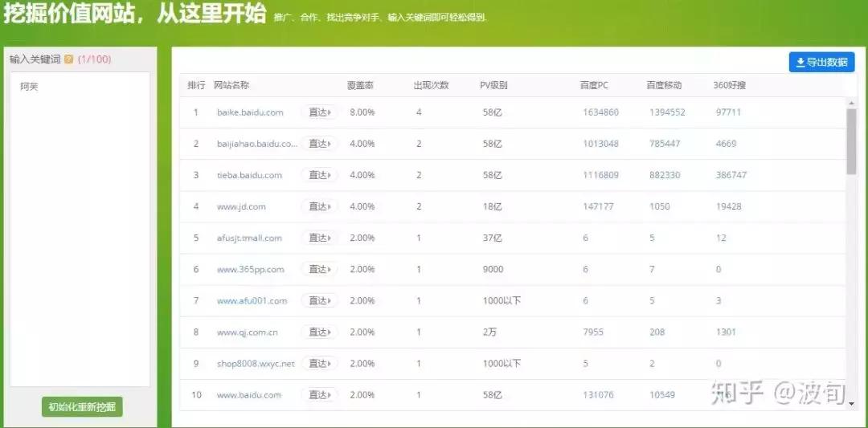Image resolution: width=868 pixels, height=428 pixels.
Task: Click the 导出数据 export button
Action: click(x=821, y=62)
